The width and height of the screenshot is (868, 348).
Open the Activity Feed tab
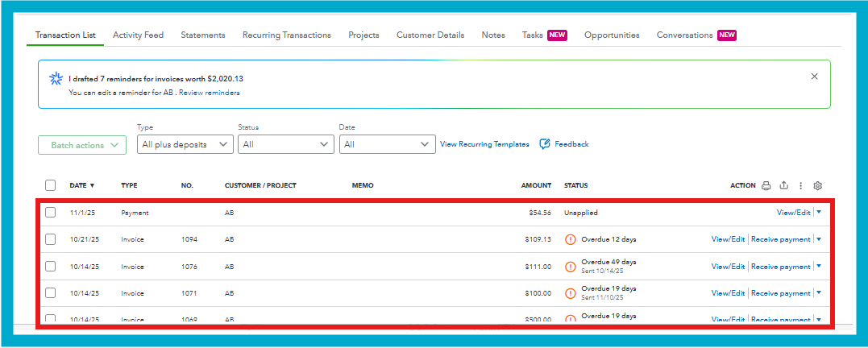tap(139, 35)
